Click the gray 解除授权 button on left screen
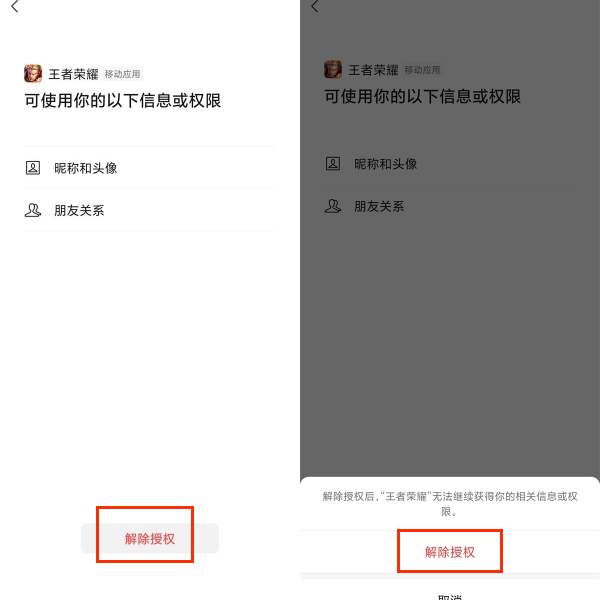The height and width of the screenshot is (600, 600). 150,538
